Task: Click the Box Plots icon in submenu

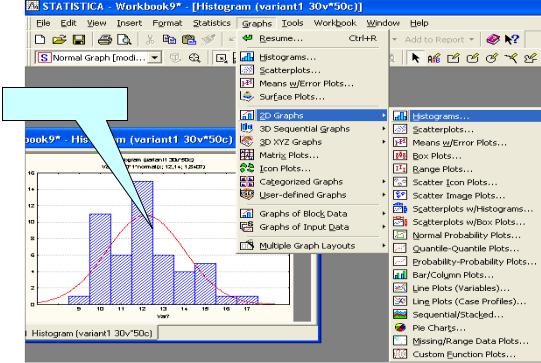Action: 400,156
